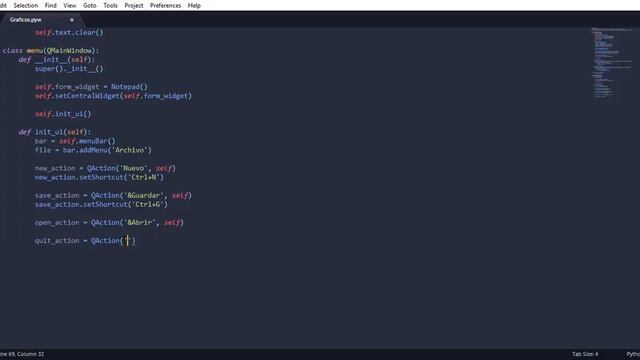The width and height of the screenshot is (640, 360).
Task: Click the 'def __init__(self):' line
Action: tap(57, 60)
